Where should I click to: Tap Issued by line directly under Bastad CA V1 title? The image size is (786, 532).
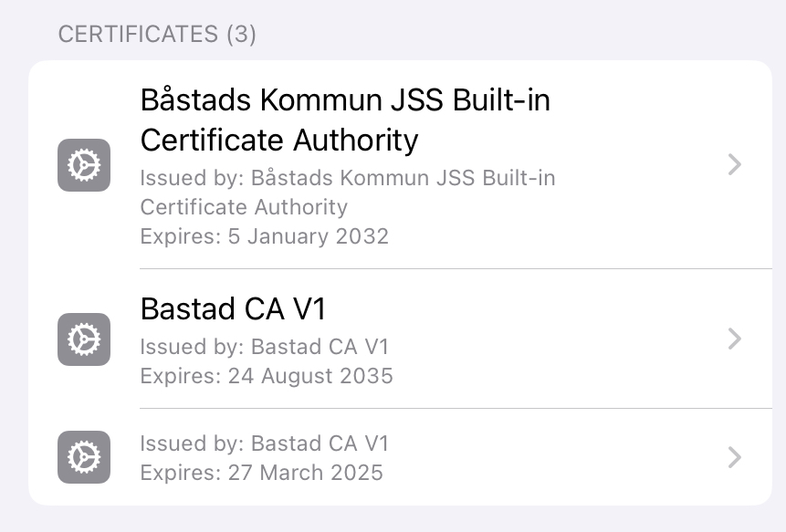point(264,347)
